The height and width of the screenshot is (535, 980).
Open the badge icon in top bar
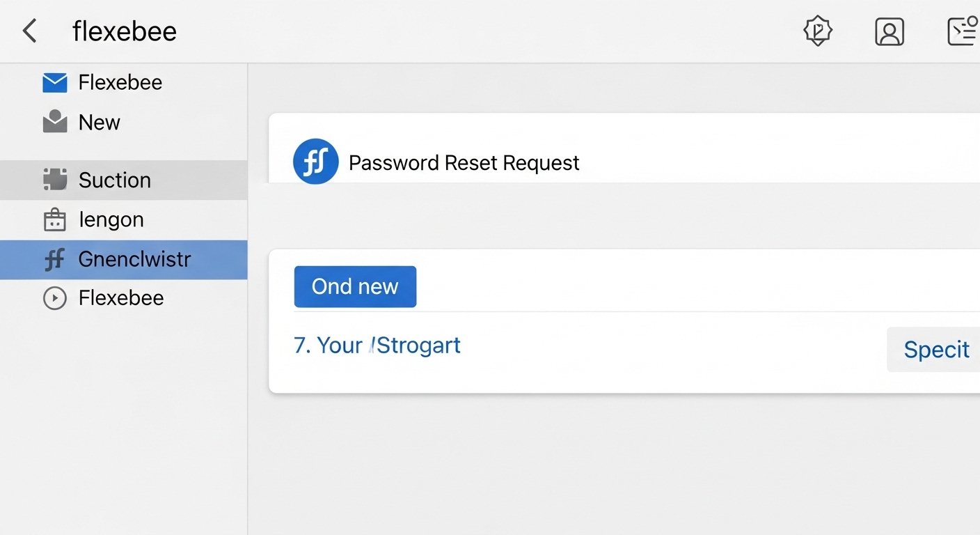point(818,31)
